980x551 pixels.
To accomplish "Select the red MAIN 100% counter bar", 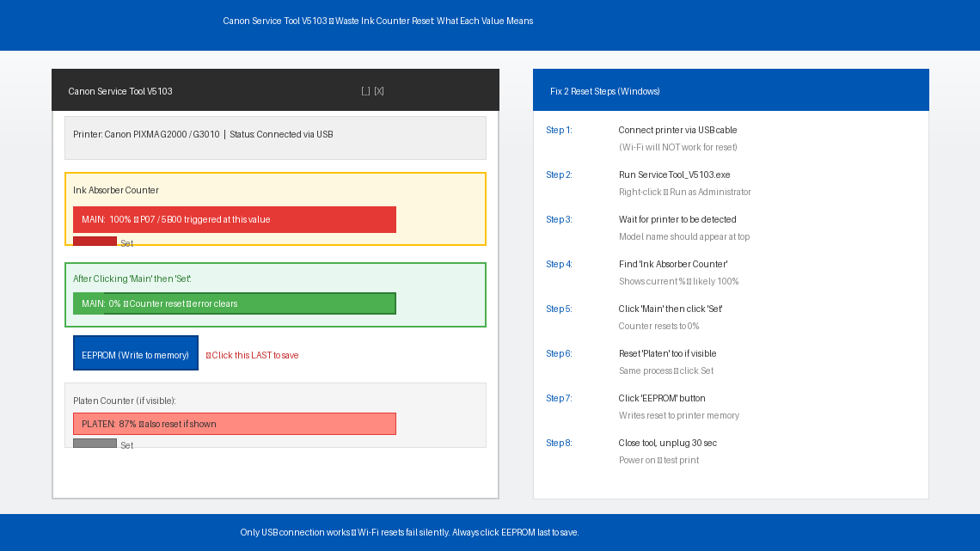I will coord(234,220).
